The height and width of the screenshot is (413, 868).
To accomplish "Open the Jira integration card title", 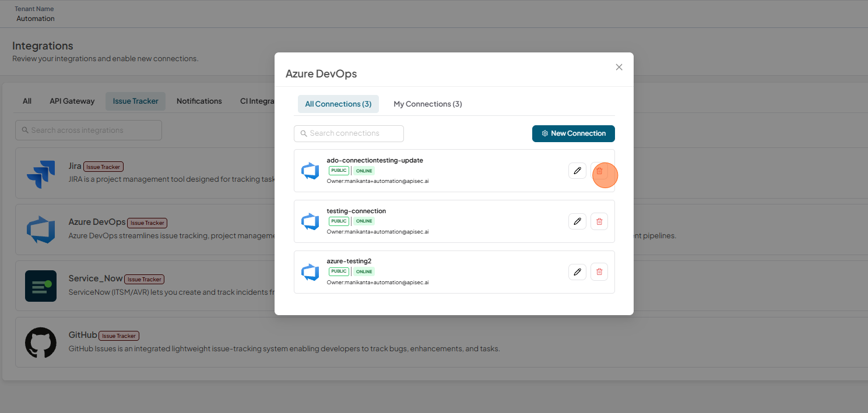I will click(x=75, y=166).
